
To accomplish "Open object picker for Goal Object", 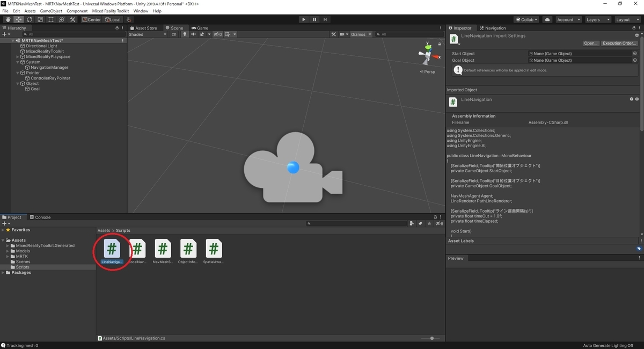I will coord(635,60).
